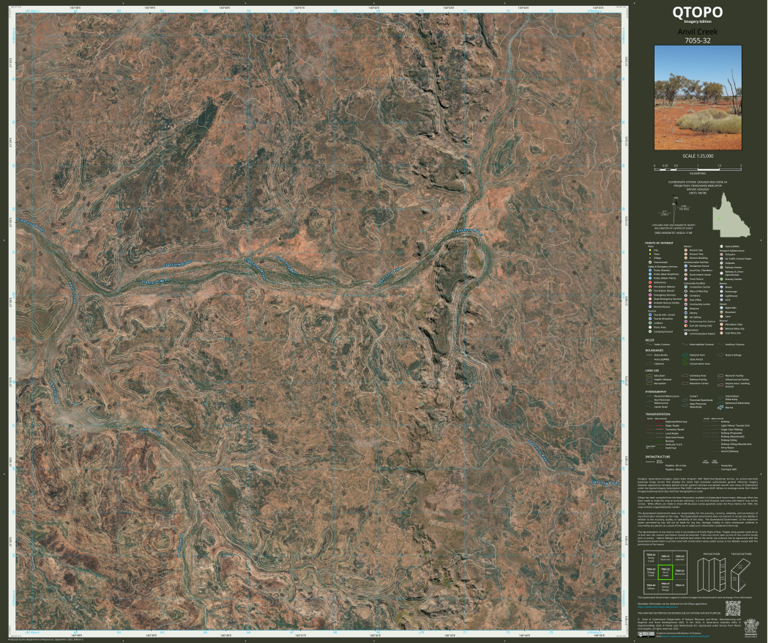Click the Lighthouse legend icon

click(x=721, y=296)
